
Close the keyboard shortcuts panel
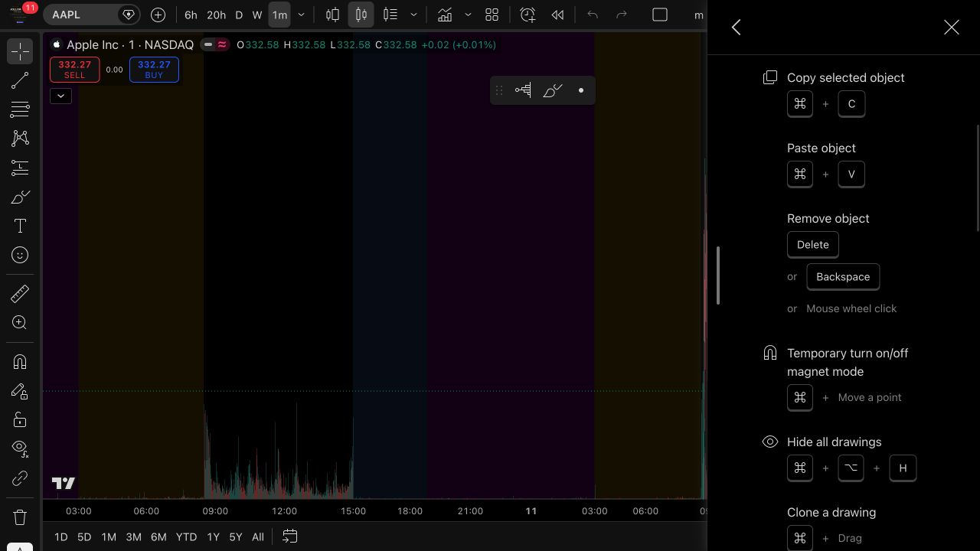coord(952,28)
